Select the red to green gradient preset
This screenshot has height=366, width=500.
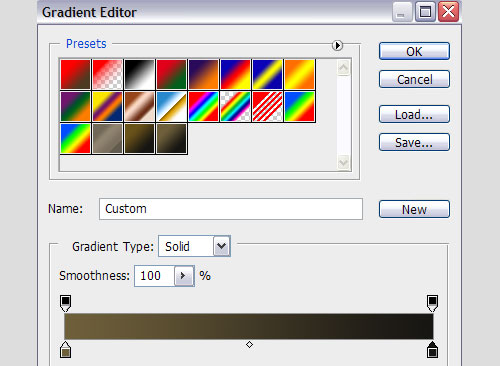[171, 74]
